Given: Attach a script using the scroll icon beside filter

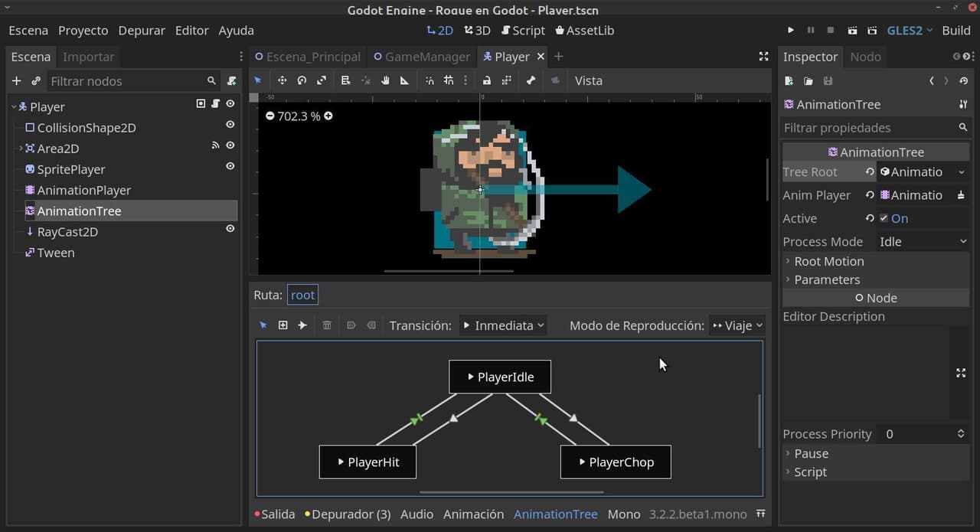Looking at the screenshot, I should pos(231,81).
